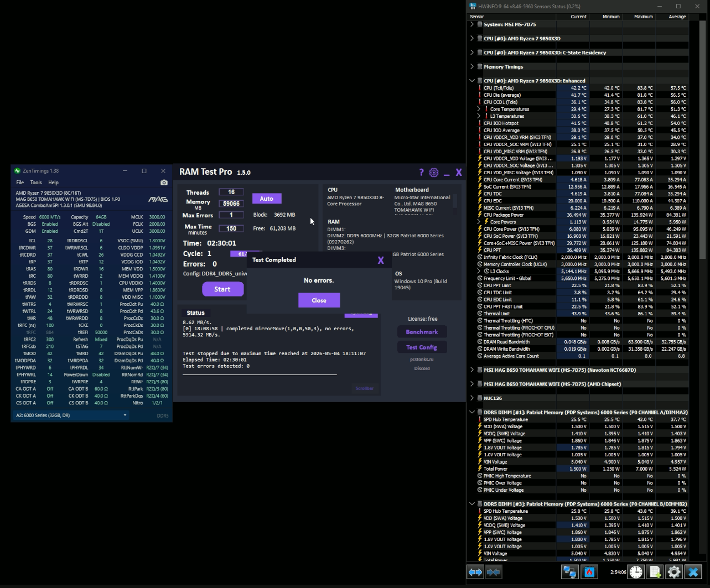Viewport: 710px width, 588px height.
Task: Open the Tools menu in ZenTimings
Action: point(36,183)
